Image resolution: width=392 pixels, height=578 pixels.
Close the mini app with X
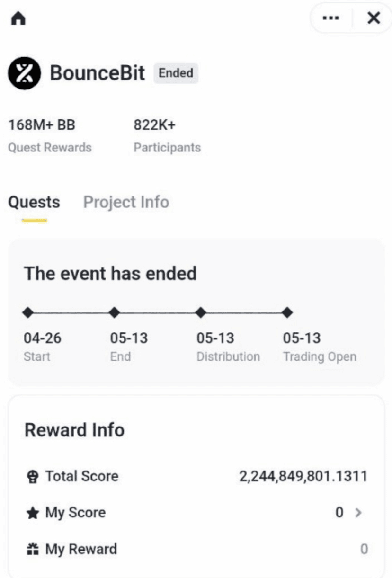click(x=374, y=18)
